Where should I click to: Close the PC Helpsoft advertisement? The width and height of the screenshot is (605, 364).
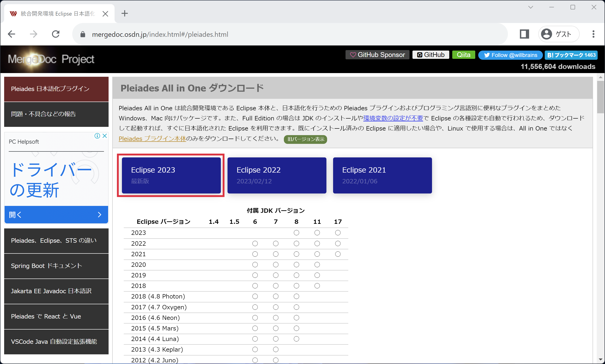tap(105, 136)
